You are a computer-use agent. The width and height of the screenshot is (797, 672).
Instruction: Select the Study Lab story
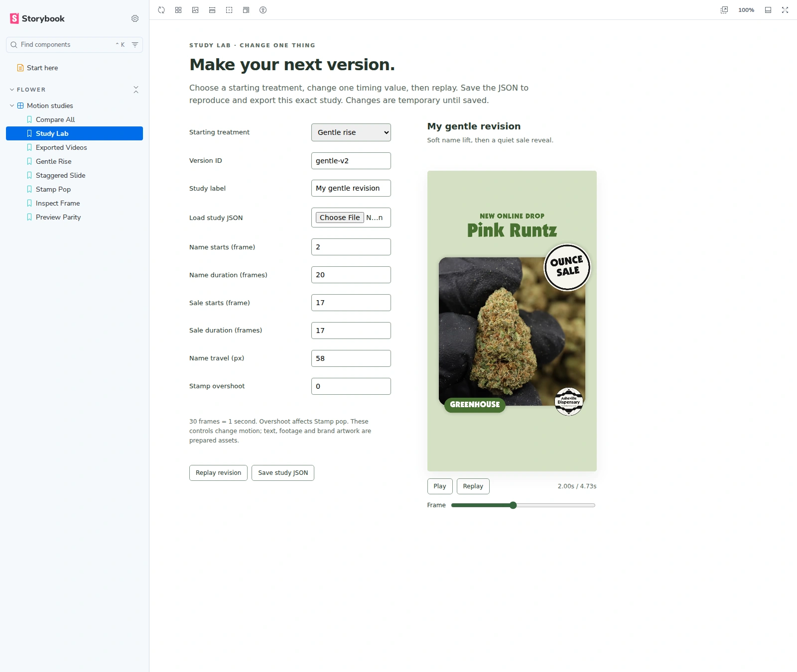[x=74, y=133]
